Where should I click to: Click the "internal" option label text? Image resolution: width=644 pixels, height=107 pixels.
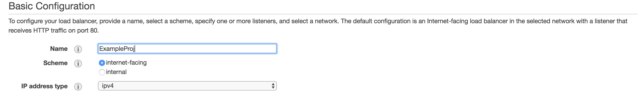point(116,72)
